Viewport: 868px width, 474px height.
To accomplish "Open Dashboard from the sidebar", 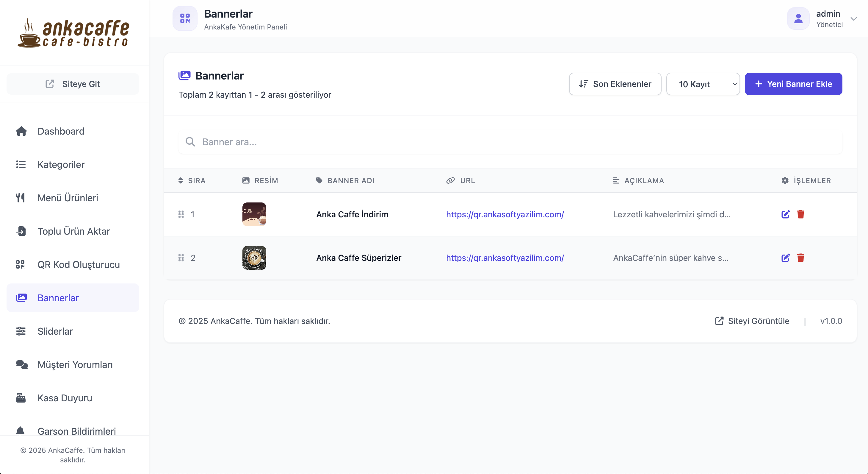I will 73,131.
